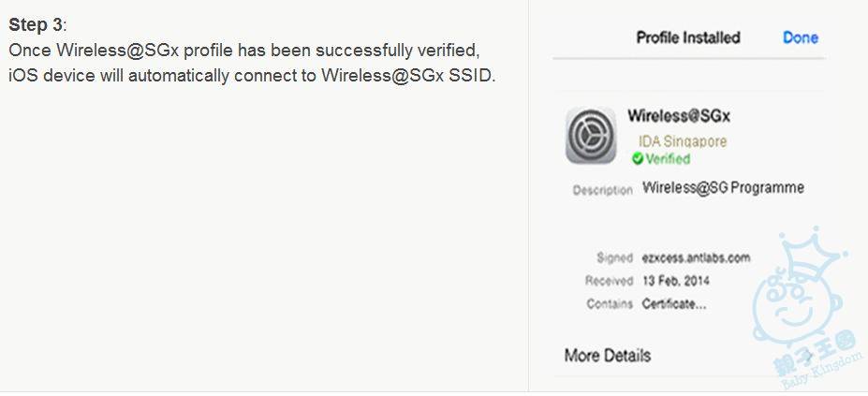Click the Wireless@SGx SSID instruction sentence

[x=251, y=76]
